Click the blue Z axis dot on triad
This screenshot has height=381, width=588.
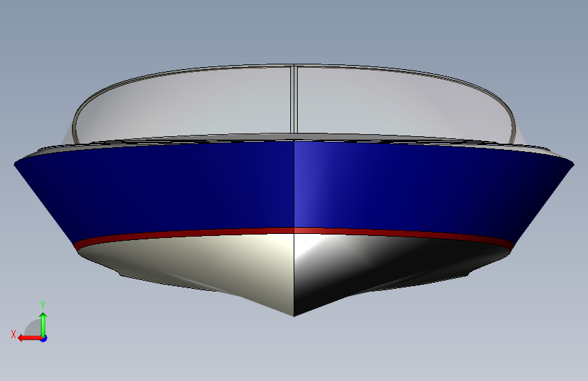click(x=44, y=338)
